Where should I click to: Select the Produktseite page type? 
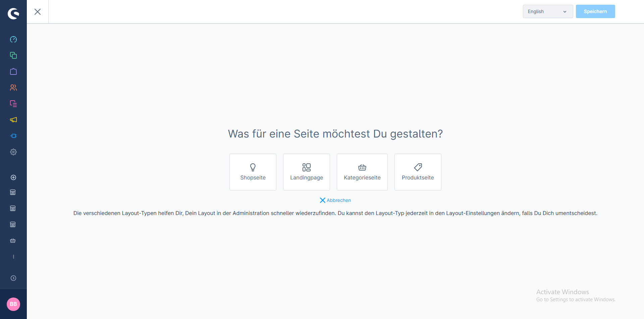(418, 172)
